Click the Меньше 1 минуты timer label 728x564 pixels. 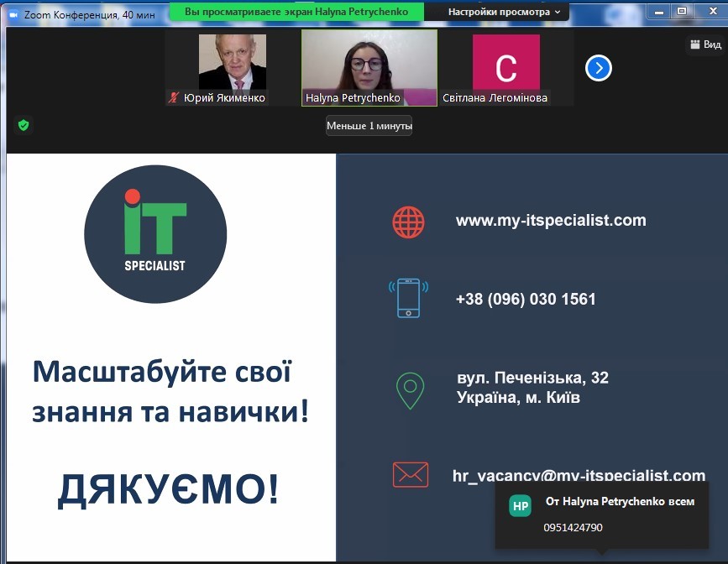click(369, 126)
